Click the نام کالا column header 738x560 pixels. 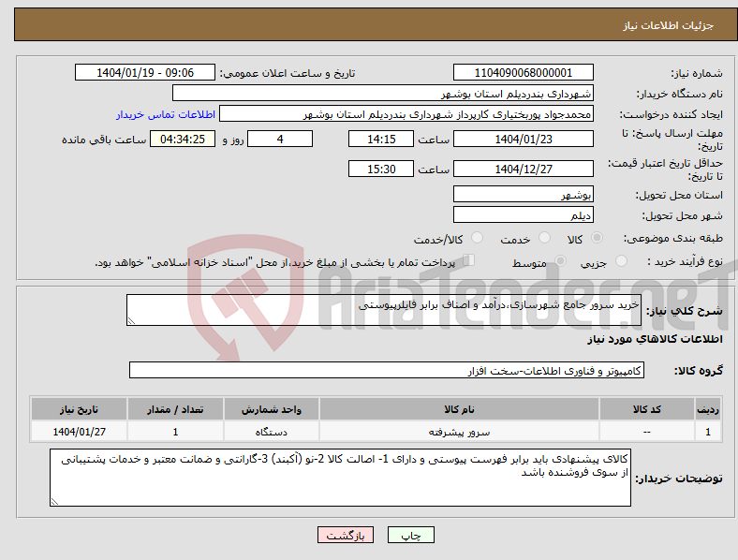click(459, 409)
